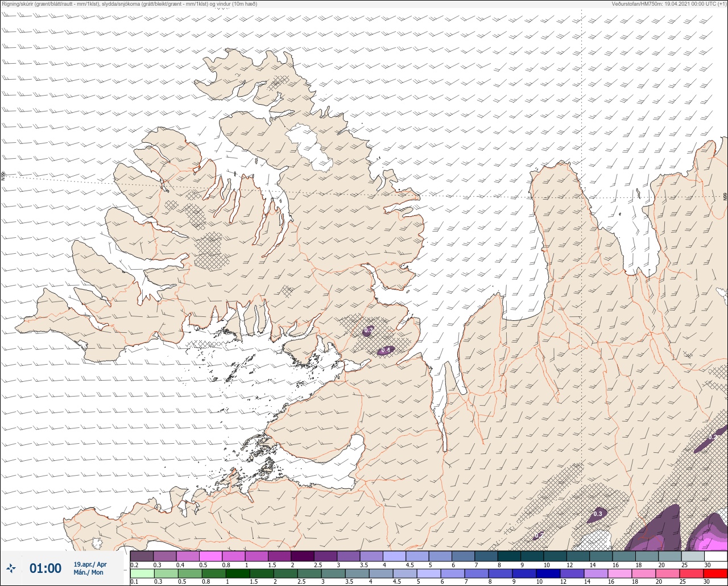
Task: Click the '19.apr./ Apr' date text
Action: tap(90, 564)
